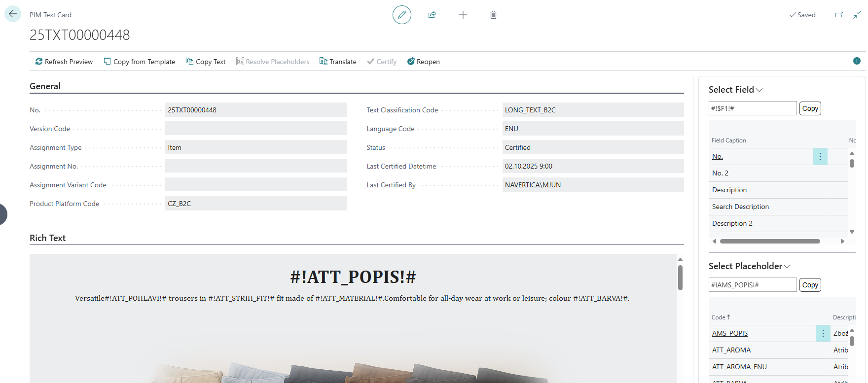Run the Translate action
Viewport: 868px width, 383px height.
click(x=338, y=62)
